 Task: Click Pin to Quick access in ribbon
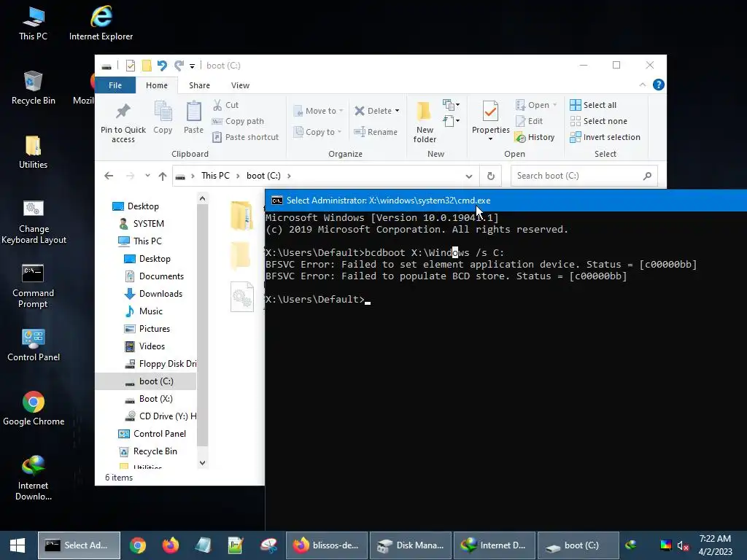tap(123, 123)
